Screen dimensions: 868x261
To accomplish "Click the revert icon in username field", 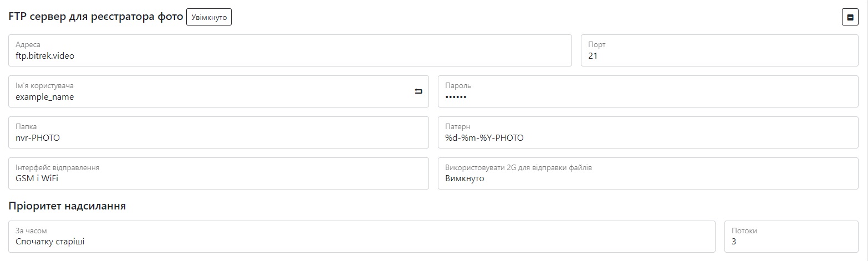I will 418,91.
